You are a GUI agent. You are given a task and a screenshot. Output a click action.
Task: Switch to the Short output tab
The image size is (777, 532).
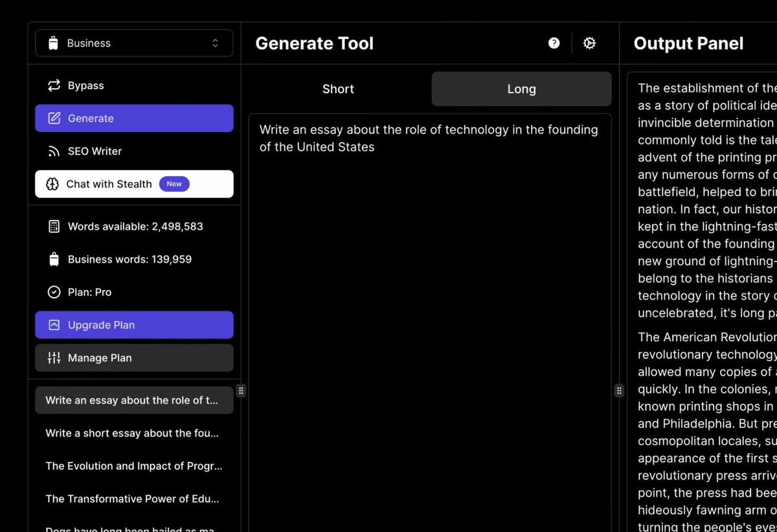click(x=338, y=89)
